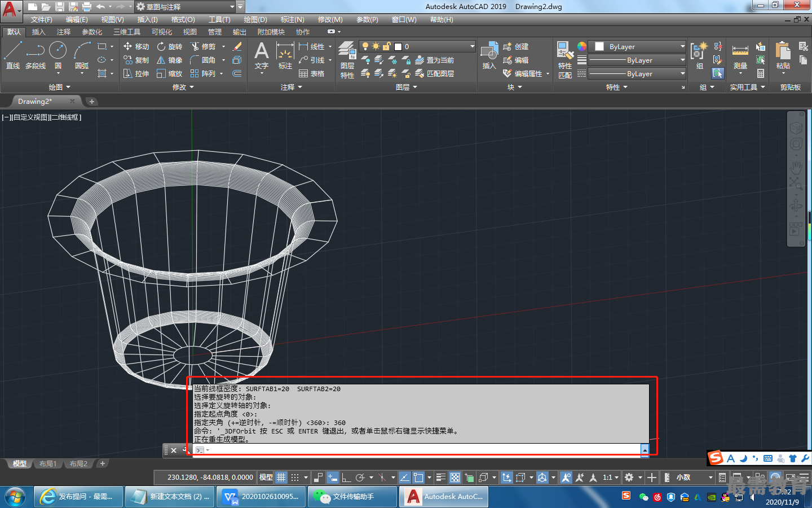Toggle transparency display in status bar
This screenshot has height=508, width=812.
point(455,478)
